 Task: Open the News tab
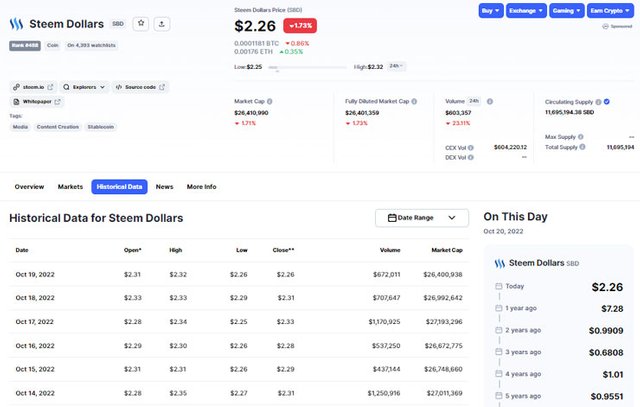(164, 187)
